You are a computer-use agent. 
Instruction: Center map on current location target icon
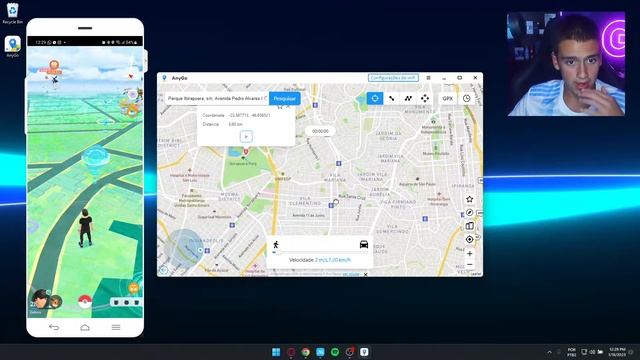469,240
